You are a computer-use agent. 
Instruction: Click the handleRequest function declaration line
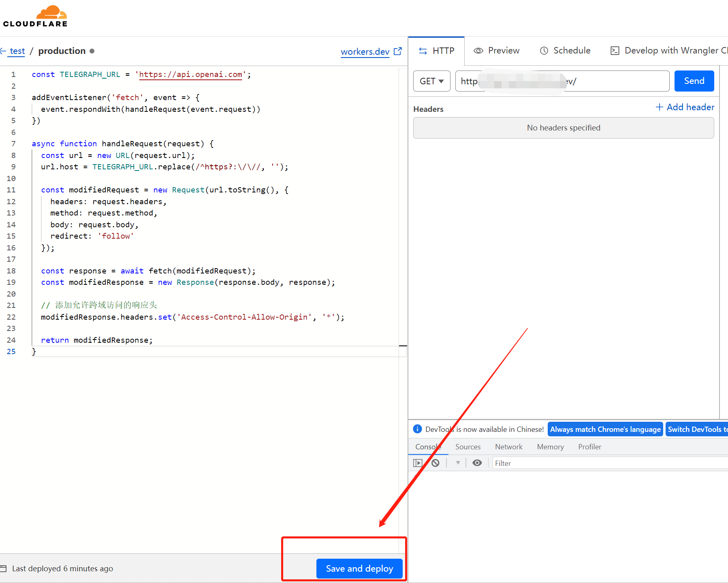click(123, 144)
